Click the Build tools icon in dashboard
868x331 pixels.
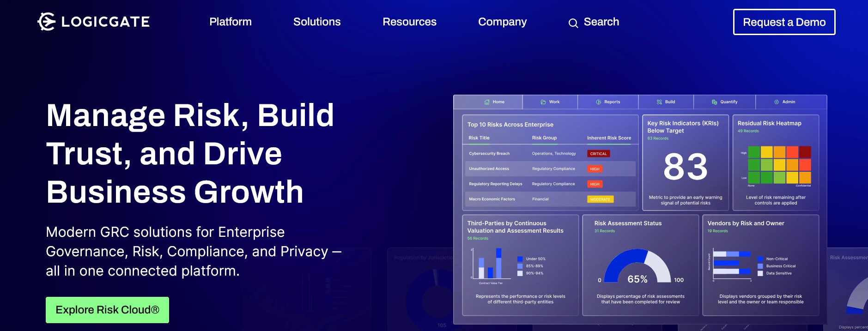[x=659, y=102]
